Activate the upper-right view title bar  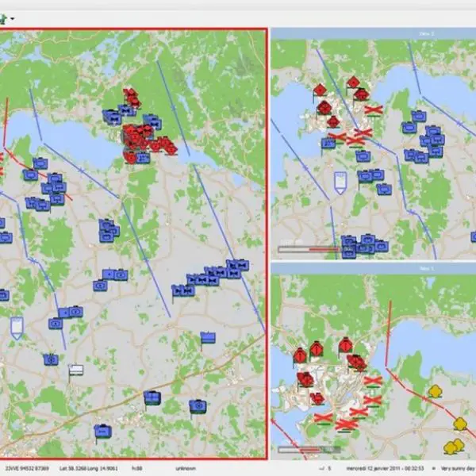click(x=373, y=33)
